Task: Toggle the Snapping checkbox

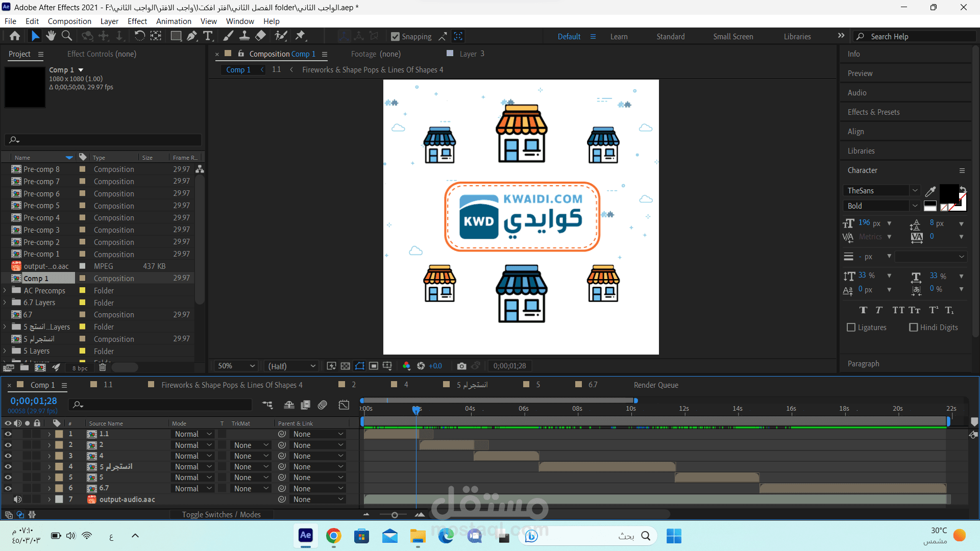Action: [x=395, y=37]
